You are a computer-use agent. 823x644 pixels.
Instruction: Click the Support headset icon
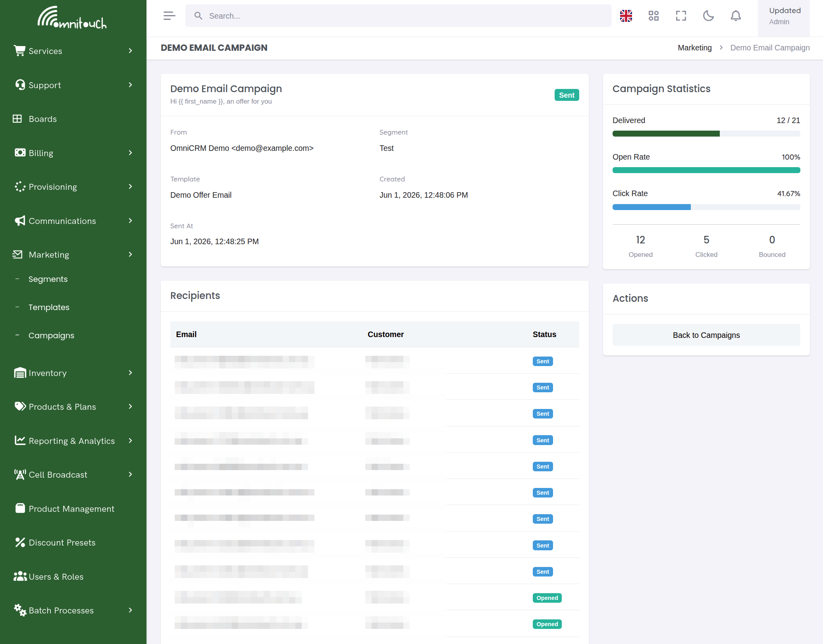coord(20,85)
